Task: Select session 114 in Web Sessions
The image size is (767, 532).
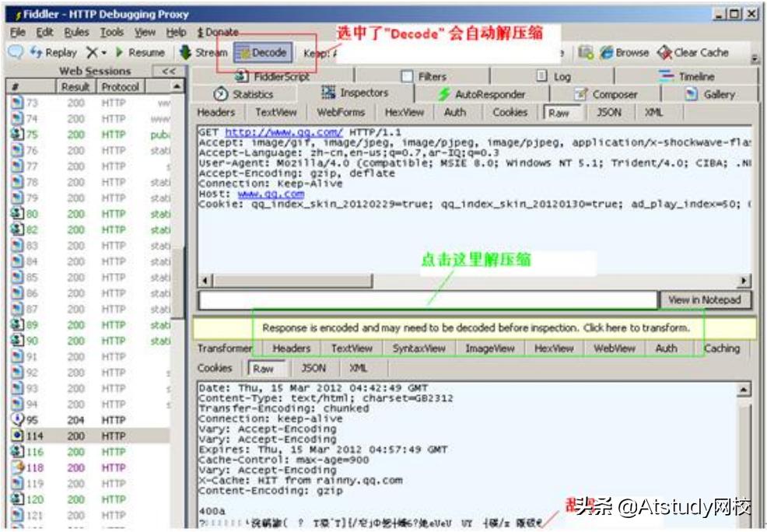Action: 89,436
